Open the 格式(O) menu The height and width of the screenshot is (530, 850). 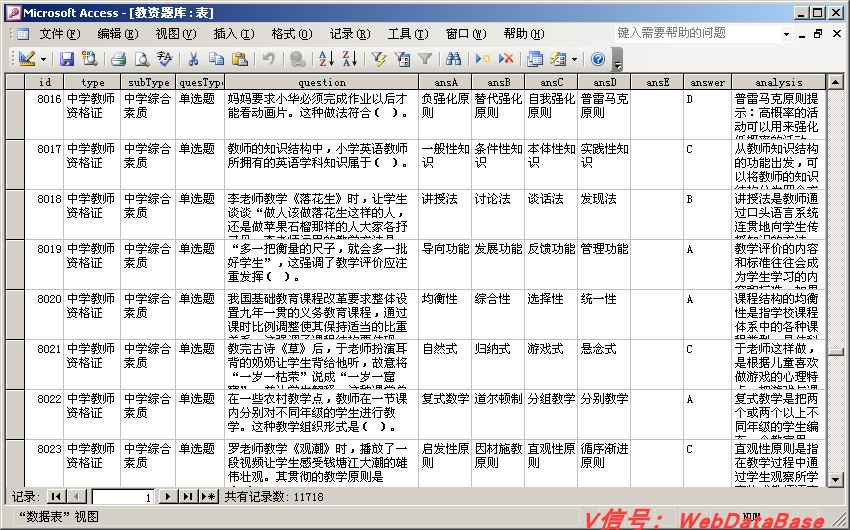(292, 34)
